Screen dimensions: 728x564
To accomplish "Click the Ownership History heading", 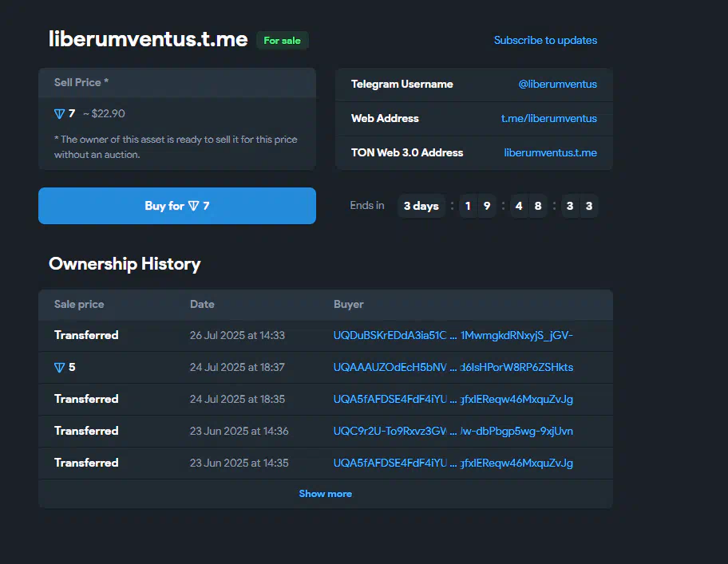I will 125,264.
